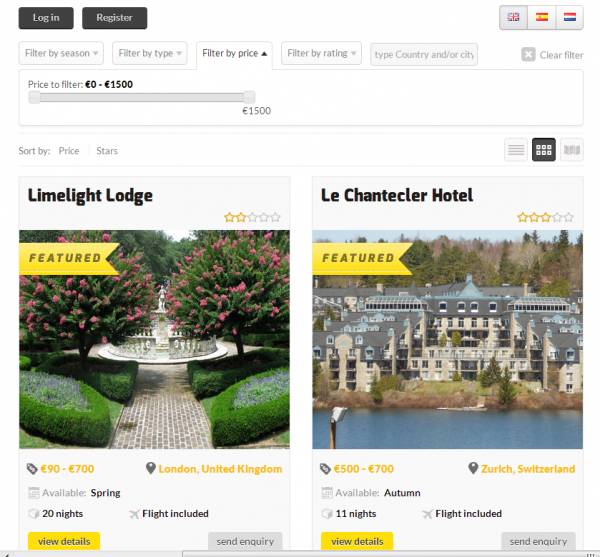Click the price tag icon for Limelight Lodge
600x557 pixels.
[x=32, y=469]
